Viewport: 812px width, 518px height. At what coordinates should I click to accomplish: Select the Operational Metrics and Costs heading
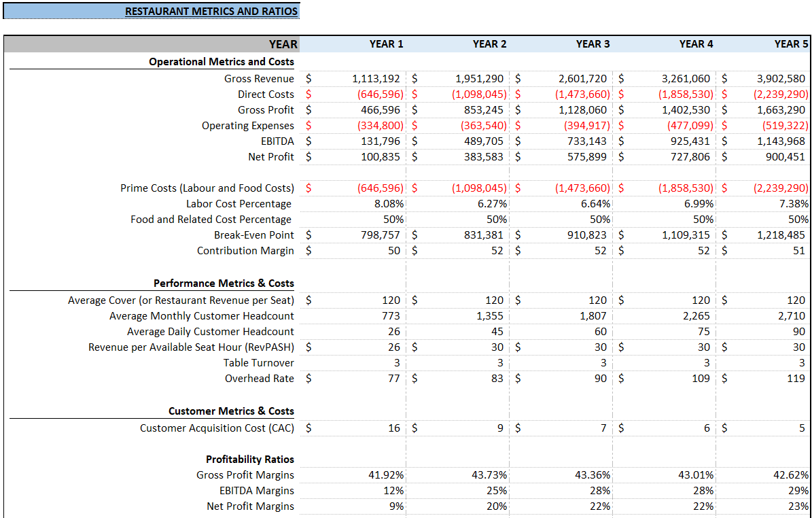(221, 62)
